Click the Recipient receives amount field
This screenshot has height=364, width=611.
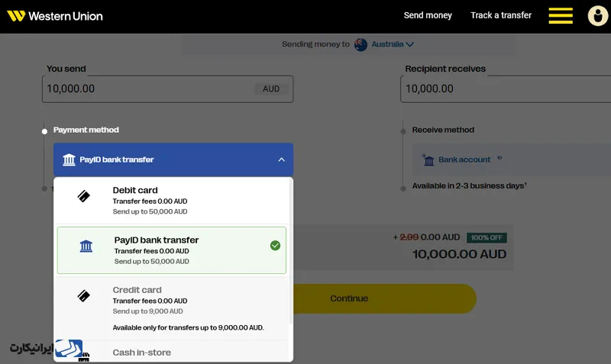coord(506,89)
